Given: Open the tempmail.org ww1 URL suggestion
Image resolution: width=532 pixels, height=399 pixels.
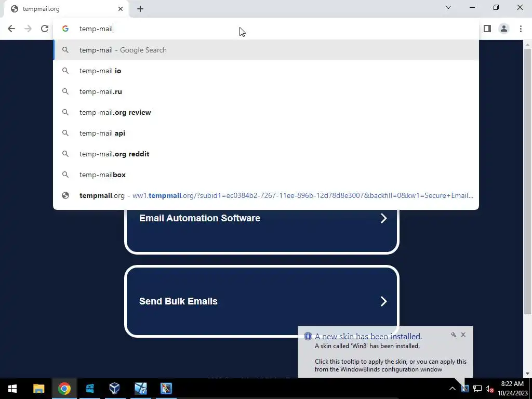Looking at the screenshot, I should tap(266, 195).
